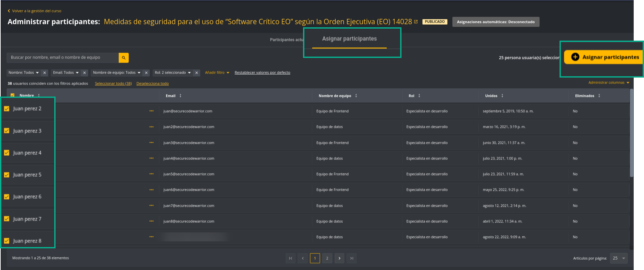
Task: Switch to the Participantes actuales tab
Action: click(x=286, y=40)
